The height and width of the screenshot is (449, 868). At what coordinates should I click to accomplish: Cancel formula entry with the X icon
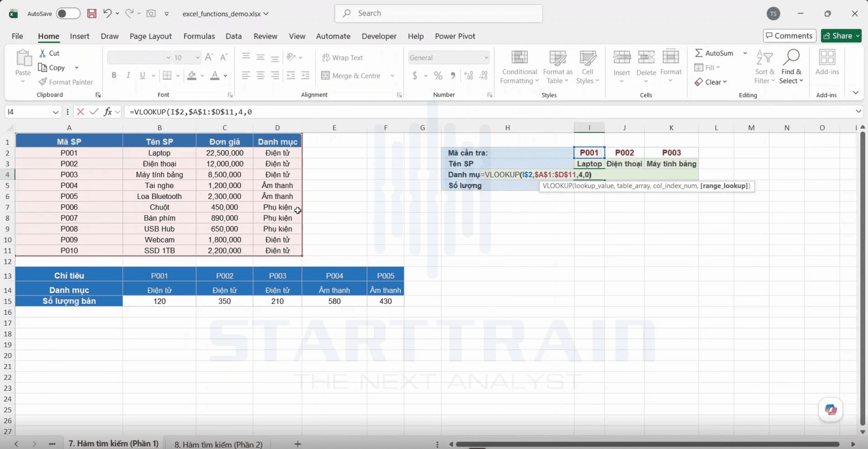point(81,112)
